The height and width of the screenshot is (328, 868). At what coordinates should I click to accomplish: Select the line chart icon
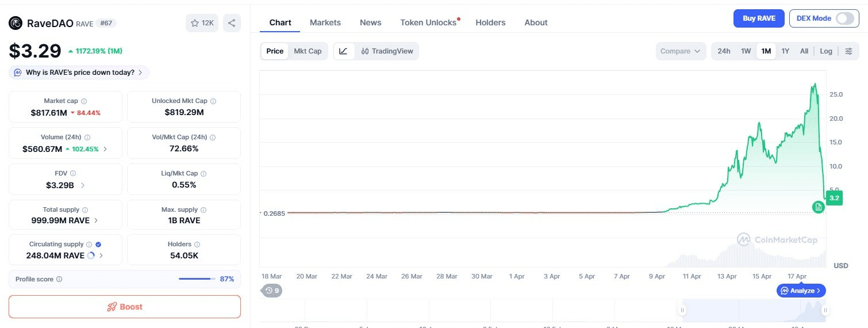(343, 51)
